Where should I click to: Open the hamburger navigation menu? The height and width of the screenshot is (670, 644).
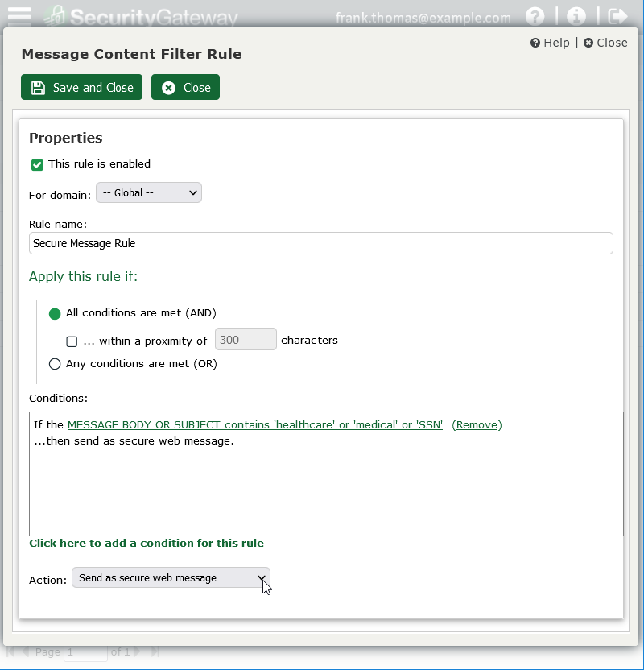point(19,15)
